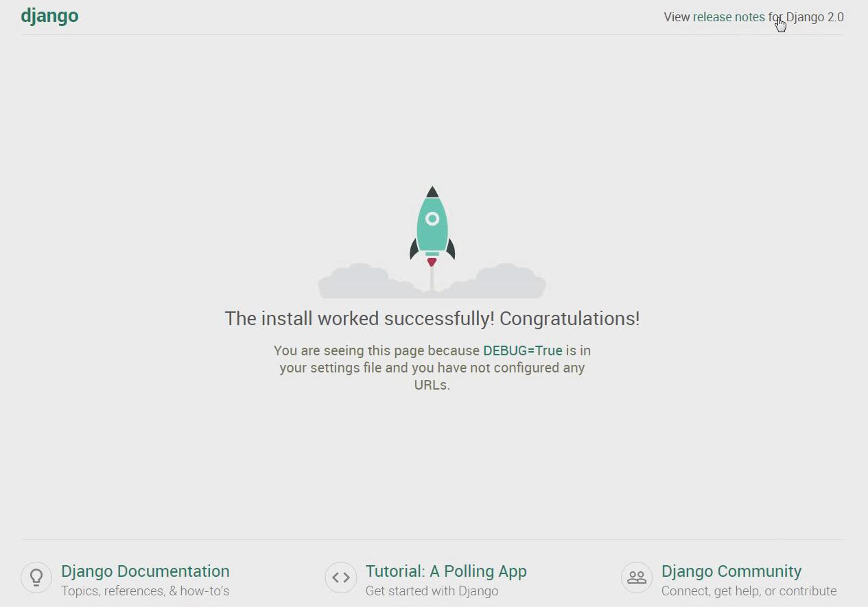The width and height of the screenshot is (868, 607).
Task: Open Django Documentation link
Action: 145,571
